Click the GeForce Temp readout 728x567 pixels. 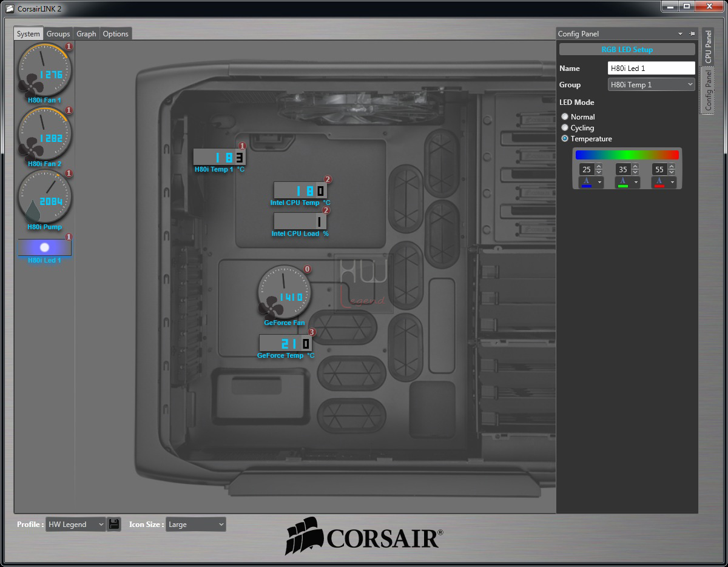(285, 343)
